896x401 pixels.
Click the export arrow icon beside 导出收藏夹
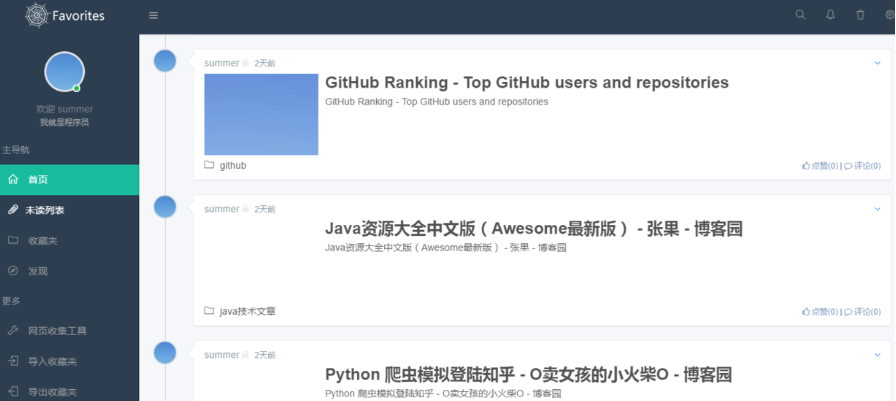pyautogui.click(x=13, y=391)
